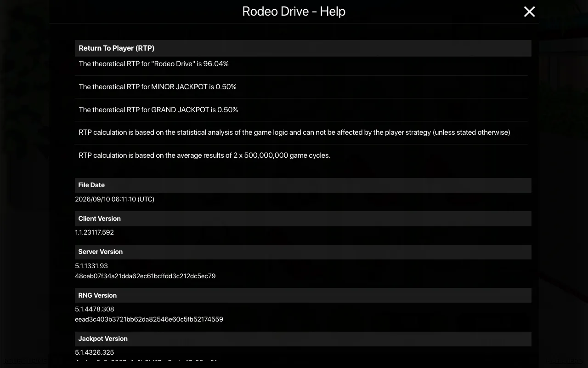This screenshot has height=368, width=588.
Task: Click server version value 5.1.1331.93
Action: (x=91, y=266)
